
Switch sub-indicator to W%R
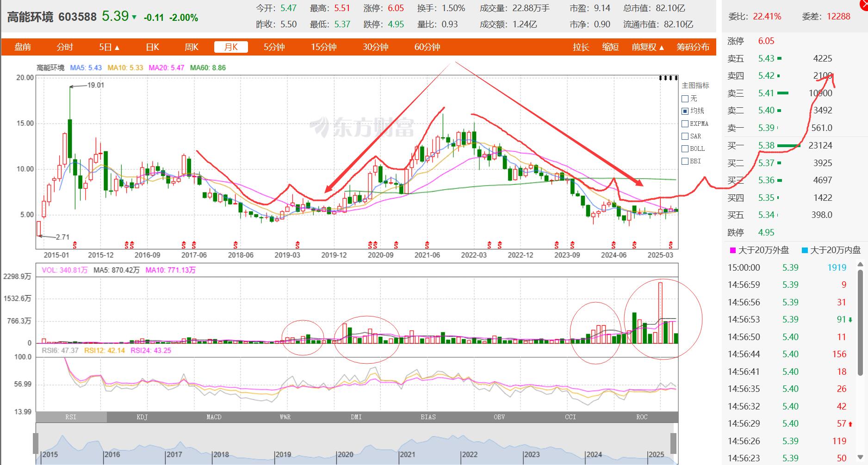pyautogui.click(x=285, y=417)
